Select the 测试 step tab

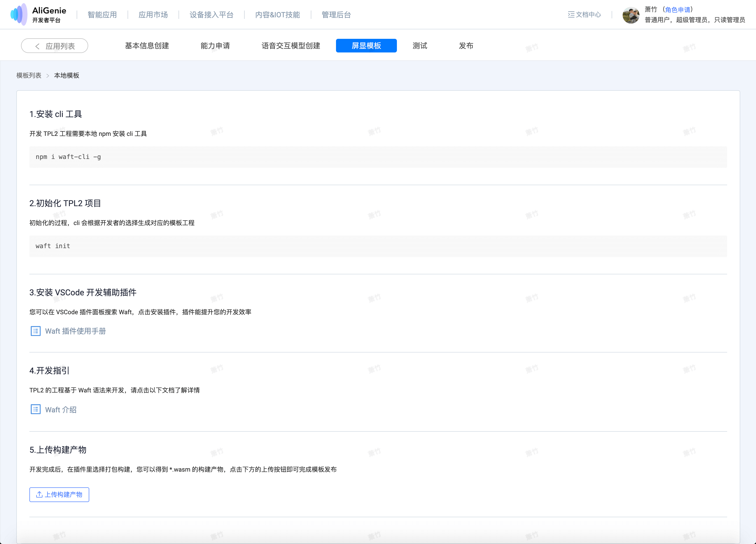[x=420, y=46]
